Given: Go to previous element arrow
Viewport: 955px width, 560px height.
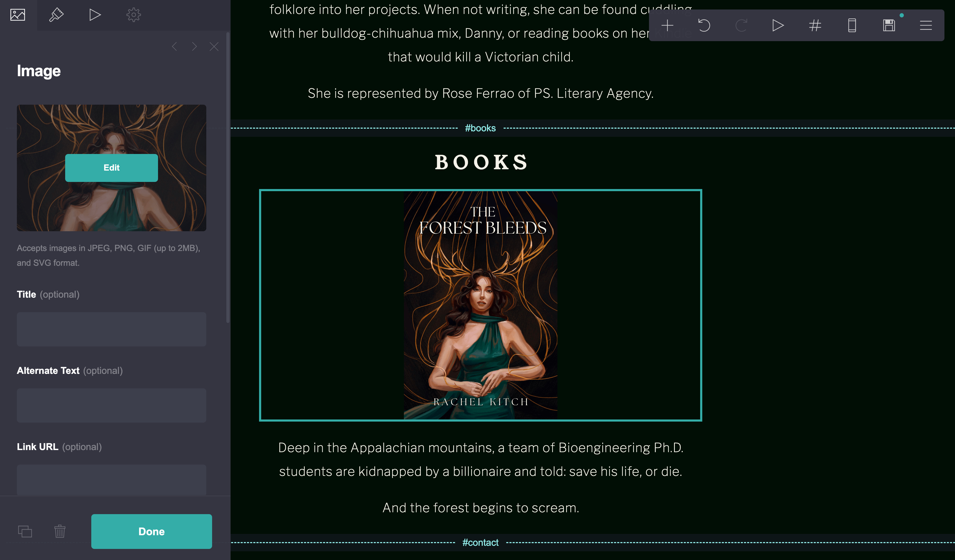Looking at the screenshot, I should (175, 47).
